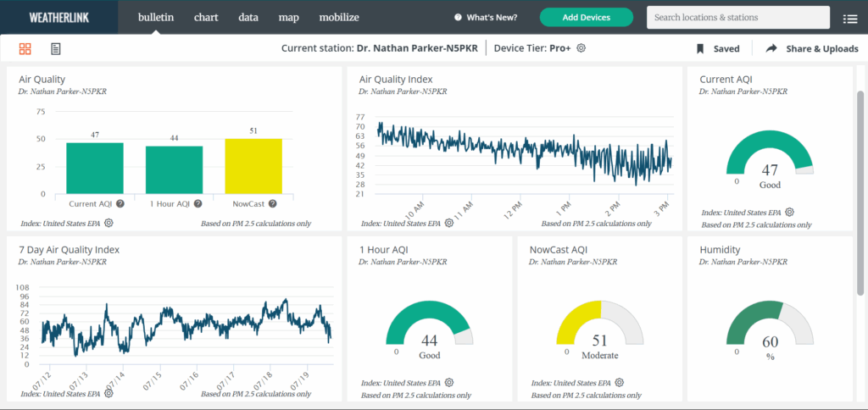Click the yellow NowCast bar
868x410 pixels.
[x=253, y=166]
